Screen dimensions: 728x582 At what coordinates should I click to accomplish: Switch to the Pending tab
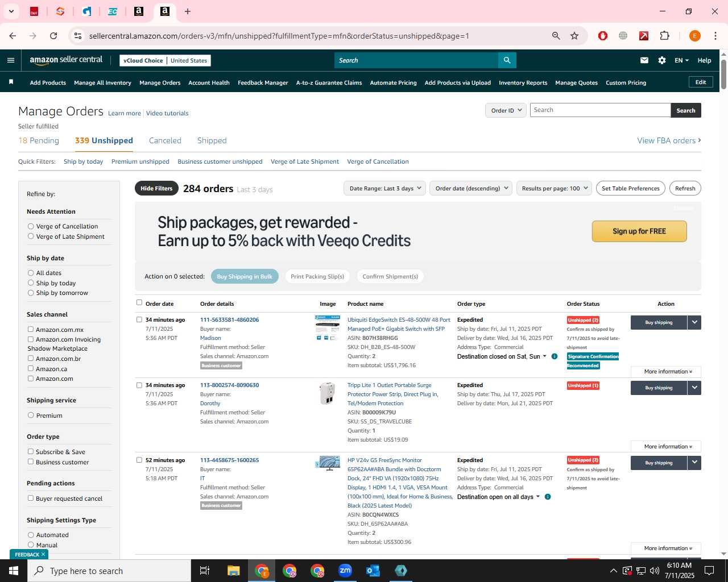click(39, 140)
